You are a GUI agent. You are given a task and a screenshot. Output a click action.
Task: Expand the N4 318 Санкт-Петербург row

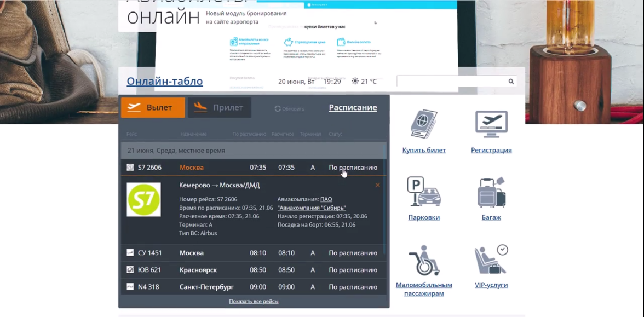point(254,287)
